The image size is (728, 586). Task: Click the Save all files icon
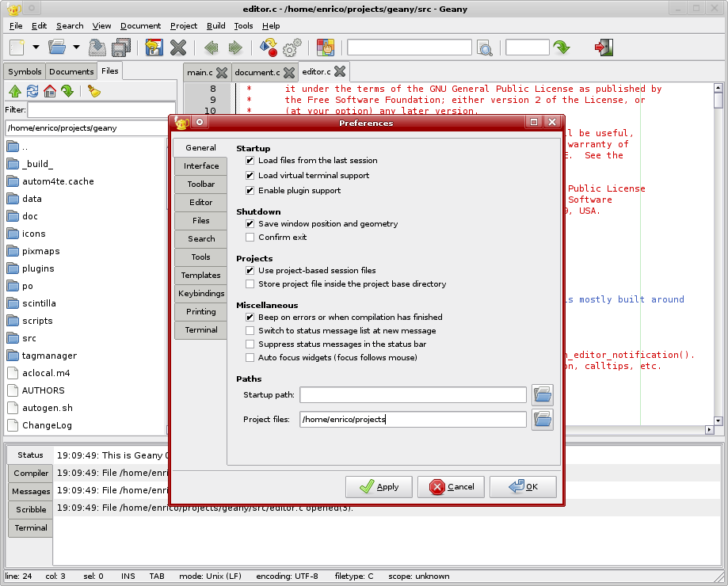tap(121, 48)
